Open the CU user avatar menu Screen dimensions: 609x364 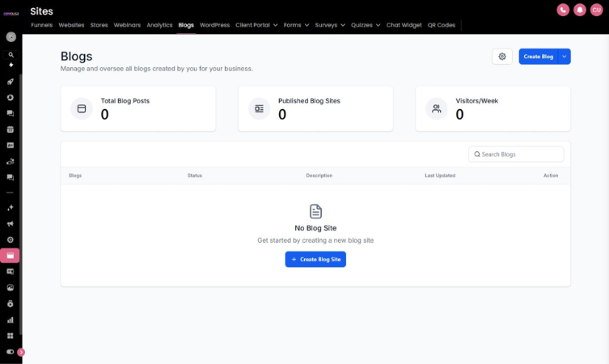(597, 10)
